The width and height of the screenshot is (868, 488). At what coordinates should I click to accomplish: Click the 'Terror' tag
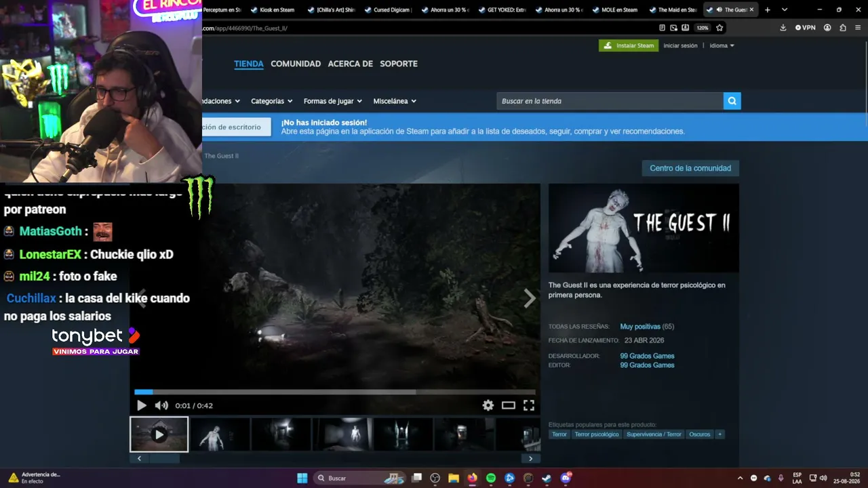tap(559, 434)
